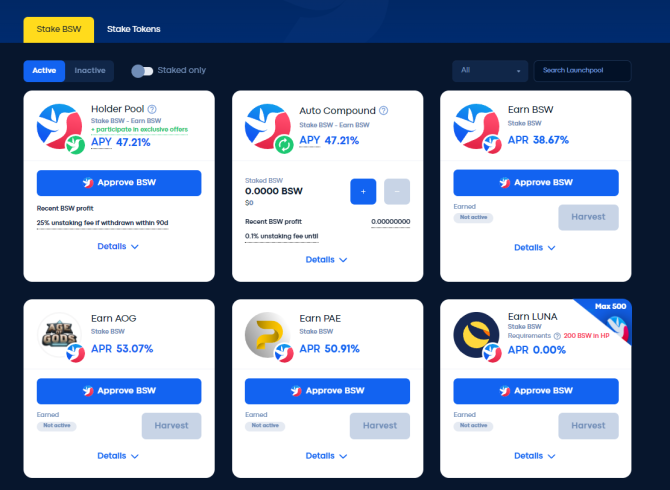
Task: Open the All filter dropdown
Action: [490, 71]
